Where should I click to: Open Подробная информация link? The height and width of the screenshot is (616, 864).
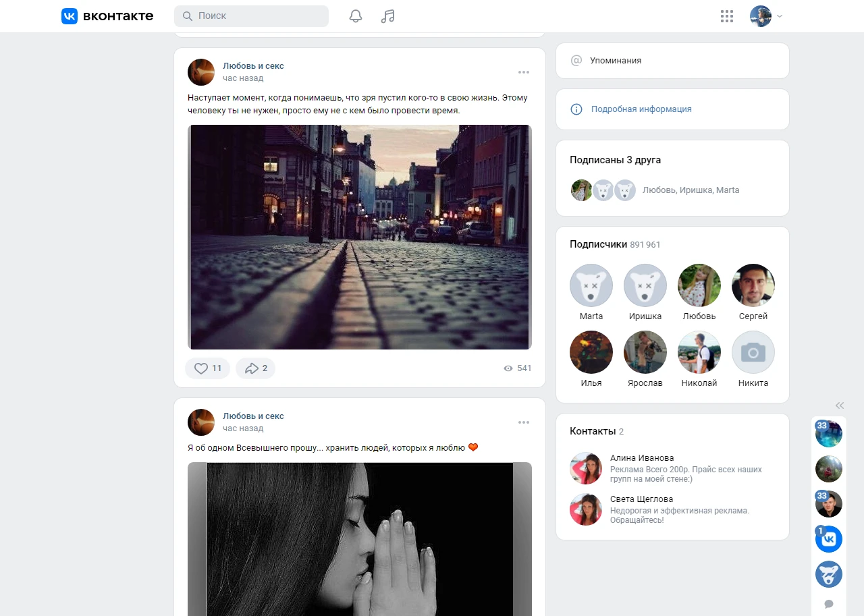641,109
